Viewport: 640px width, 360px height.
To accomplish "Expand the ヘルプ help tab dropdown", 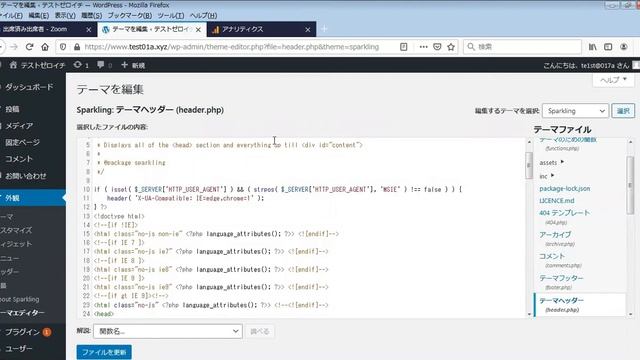I will click(x=613, y=80).
